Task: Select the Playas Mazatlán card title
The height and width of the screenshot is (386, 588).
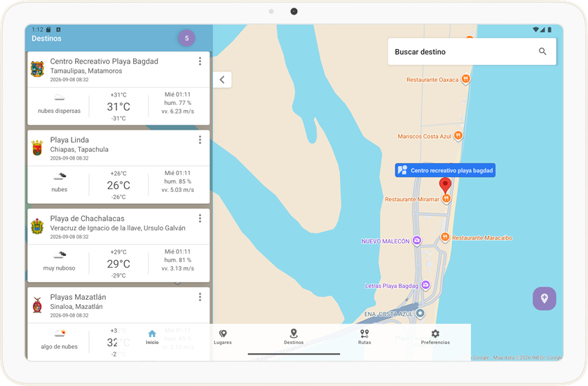Action: click(78, 297)
